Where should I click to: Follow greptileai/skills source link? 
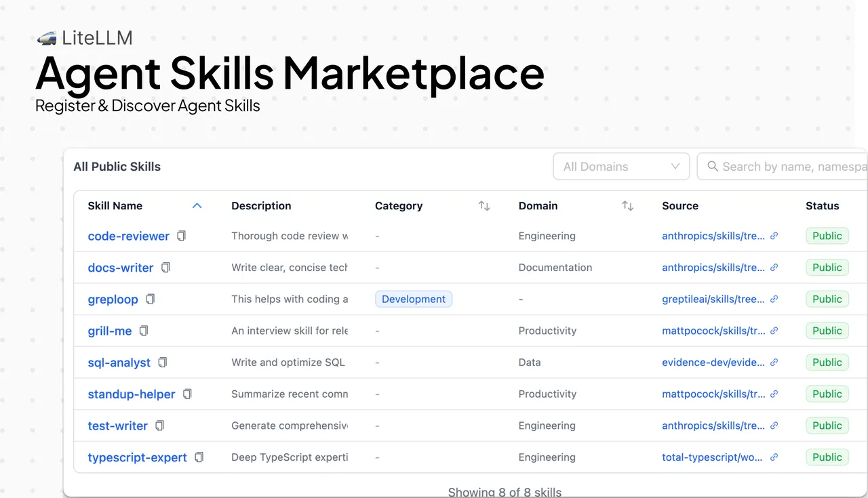coord(713,299)
